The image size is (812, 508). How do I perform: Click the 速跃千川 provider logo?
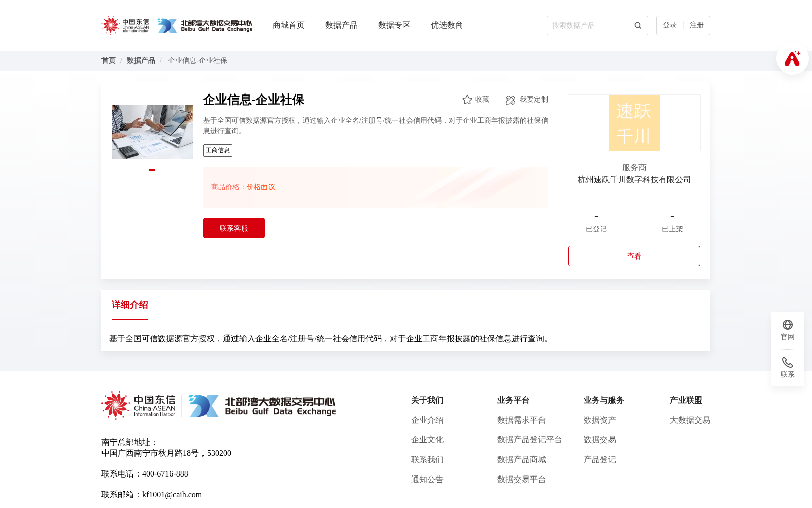(x=634, y=123)
